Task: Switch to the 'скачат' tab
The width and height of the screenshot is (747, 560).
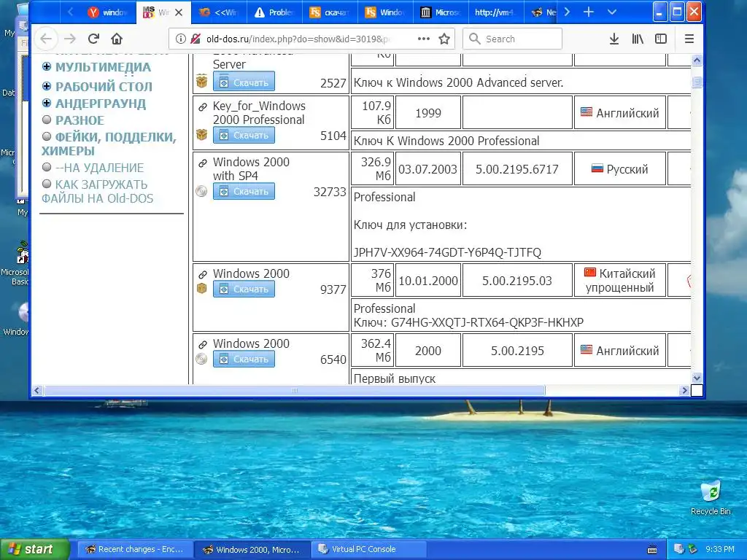Action: (330, 12)
